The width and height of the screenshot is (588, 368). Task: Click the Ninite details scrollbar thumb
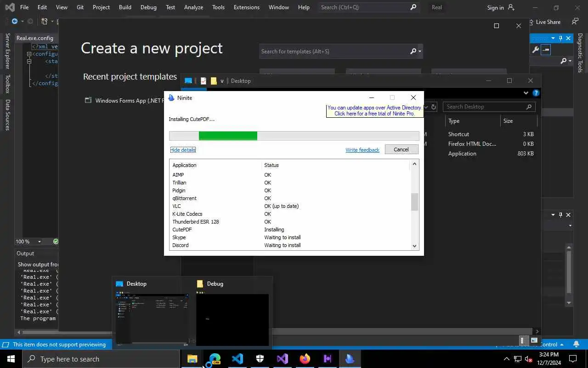414,202
